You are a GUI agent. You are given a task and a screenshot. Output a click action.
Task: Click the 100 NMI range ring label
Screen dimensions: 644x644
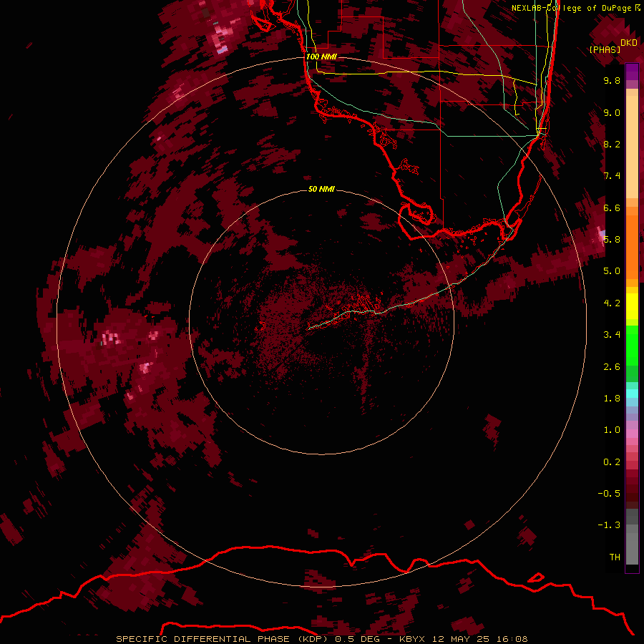click(321, 57)
